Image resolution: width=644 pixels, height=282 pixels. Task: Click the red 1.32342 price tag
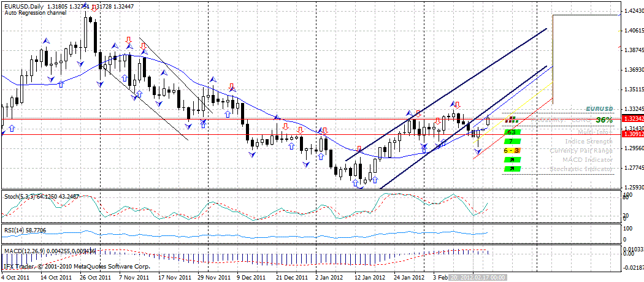click(632, 119)
